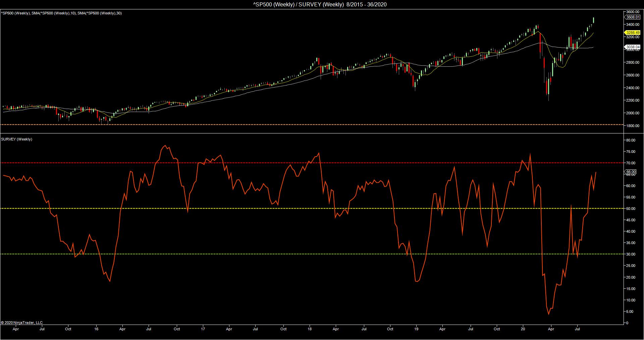Screen dimensions: 644x340
Task: Click the 50.00 survey axis label
Action: tap(631, 209)
